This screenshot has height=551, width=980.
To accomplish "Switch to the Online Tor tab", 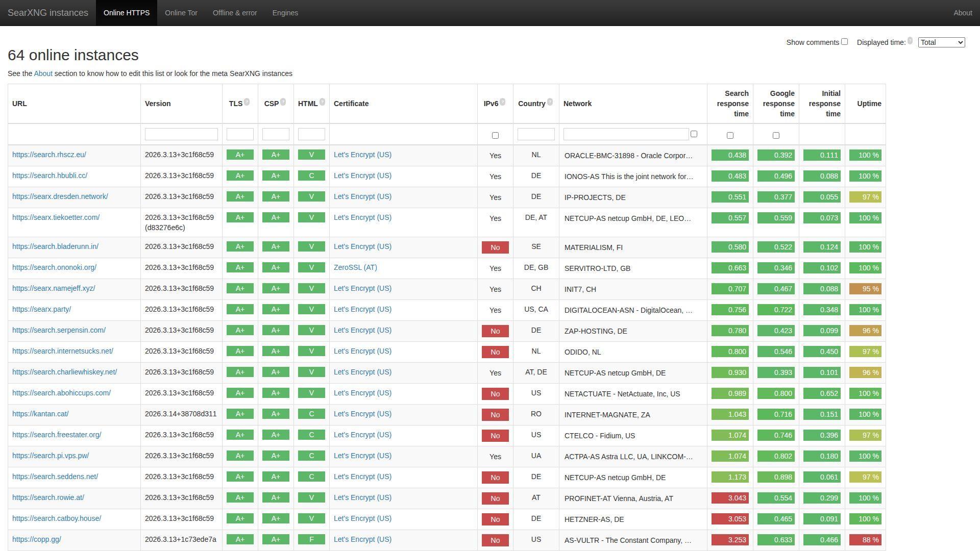I will (181, 13).
